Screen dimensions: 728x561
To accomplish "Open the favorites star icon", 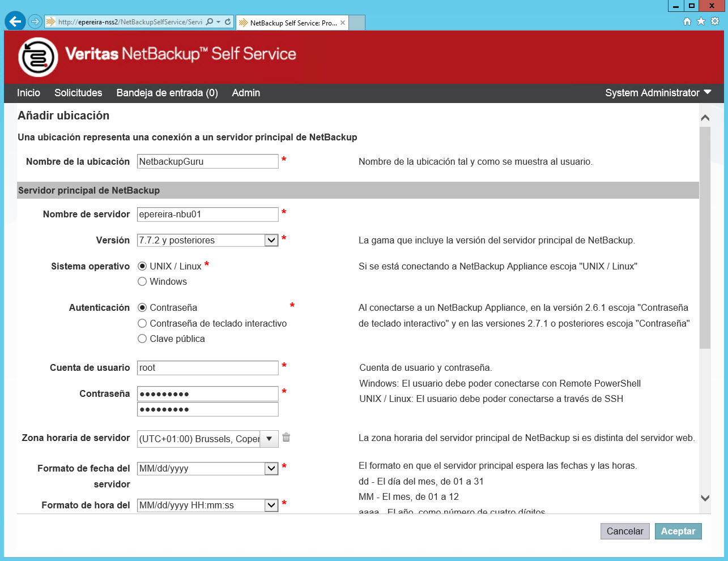I will (x=701, y=22).
